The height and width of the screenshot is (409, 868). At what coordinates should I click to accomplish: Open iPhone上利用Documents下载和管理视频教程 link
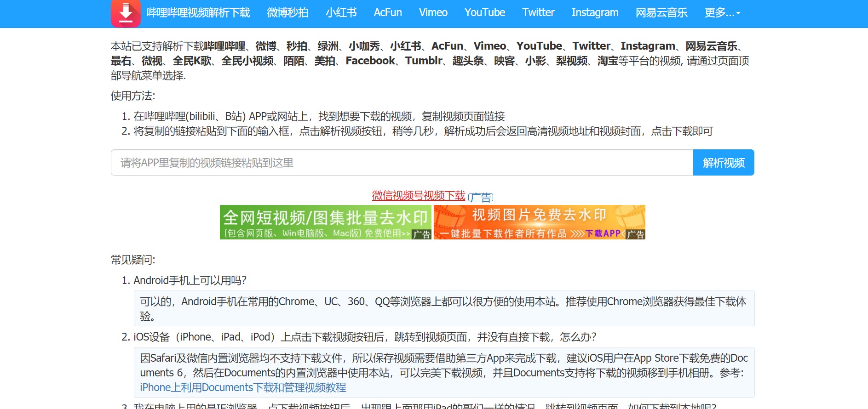click(243, 387)
